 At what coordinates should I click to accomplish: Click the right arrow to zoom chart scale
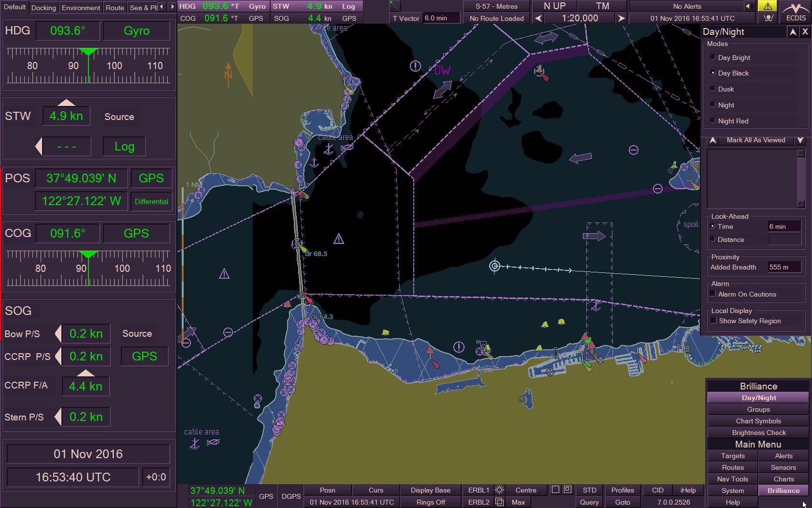[621, 17]
